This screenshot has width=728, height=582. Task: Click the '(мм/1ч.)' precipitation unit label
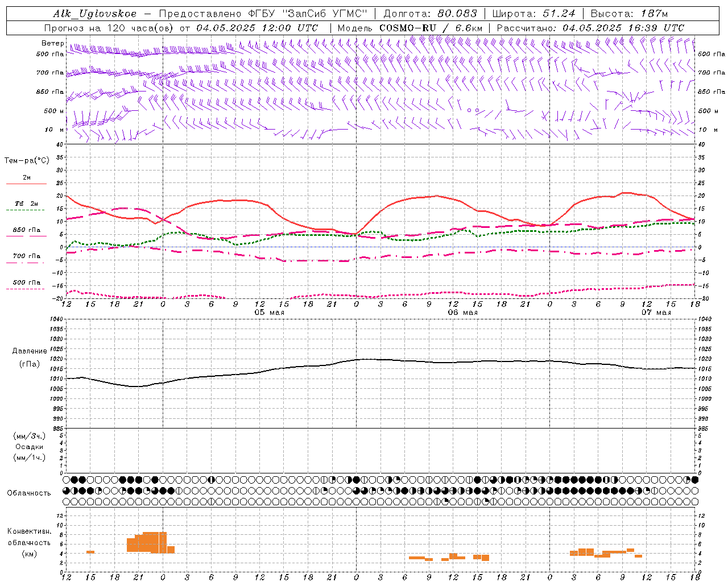pyautogui.click(x=30, y=458)
